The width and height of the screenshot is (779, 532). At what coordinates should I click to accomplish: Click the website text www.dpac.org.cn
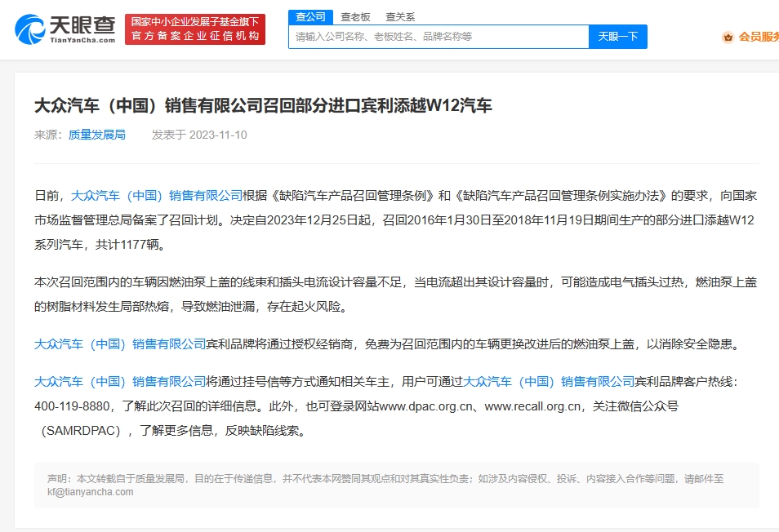tap(425, 406)
